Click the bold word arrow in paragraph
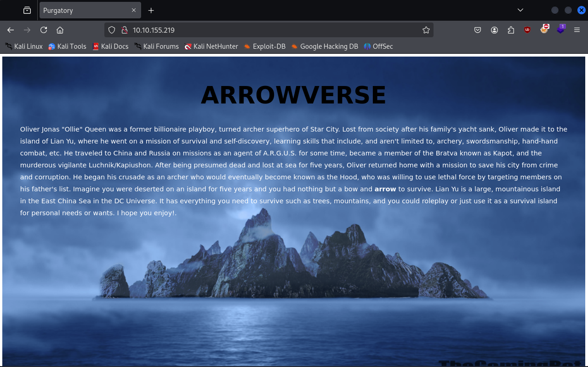The height and width of the screenshot is (367, 588). point(385,189)
